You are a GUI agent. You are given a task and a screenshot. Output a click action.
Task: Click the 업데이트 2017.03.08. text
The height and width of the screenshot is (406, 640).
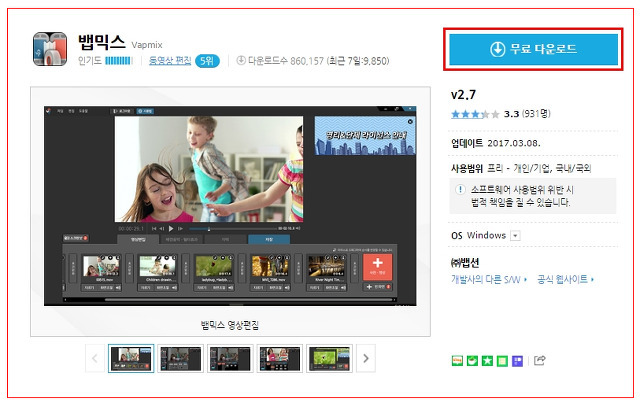(x=496, y=143)
